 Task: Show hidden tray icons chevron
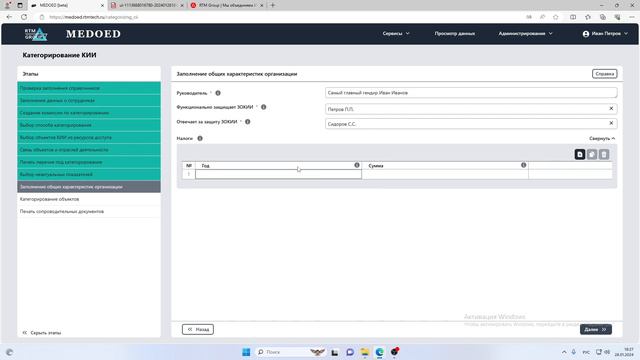pos(564,352)
